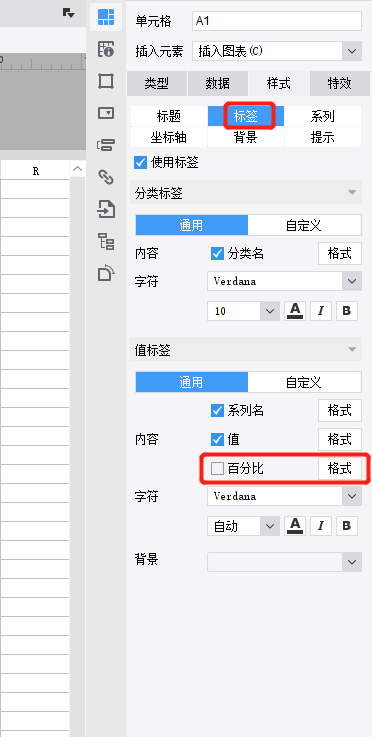The height and width of the screenshot is (737, 372).
Task: Toggle bold for value label font
Action: [347, 525]
